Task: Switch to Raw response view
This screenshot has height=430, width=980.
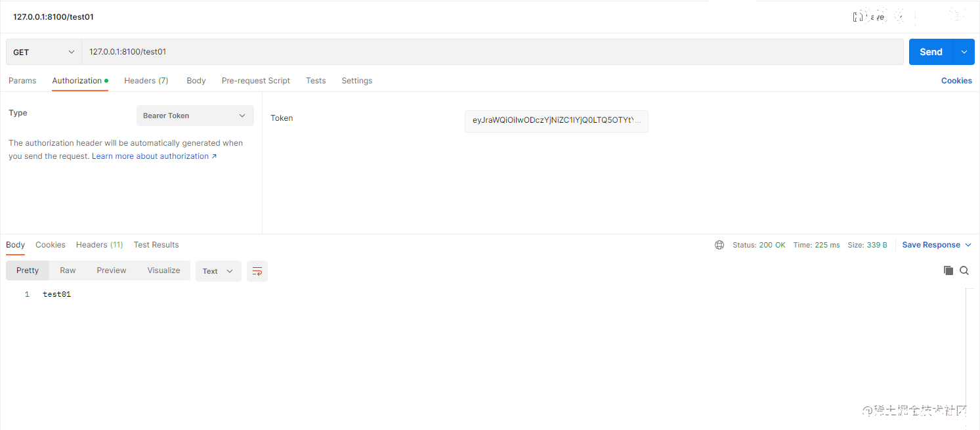Action: pos(68,270)
